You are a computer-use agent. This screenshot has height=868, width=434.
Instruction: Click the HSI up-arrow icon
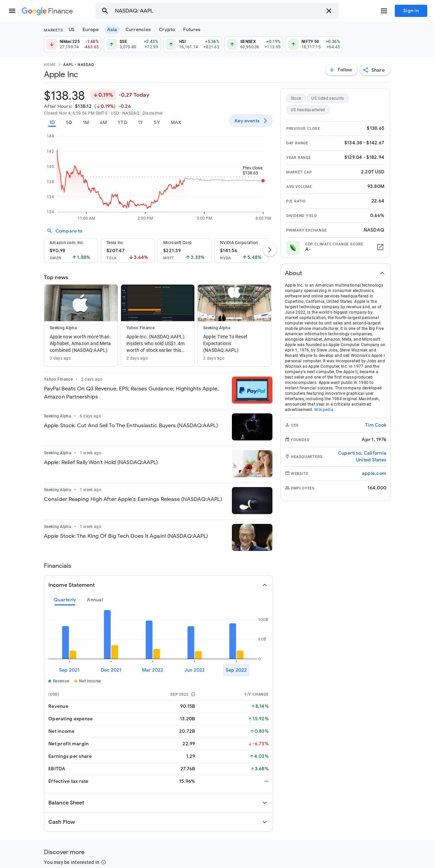[171, 44]
